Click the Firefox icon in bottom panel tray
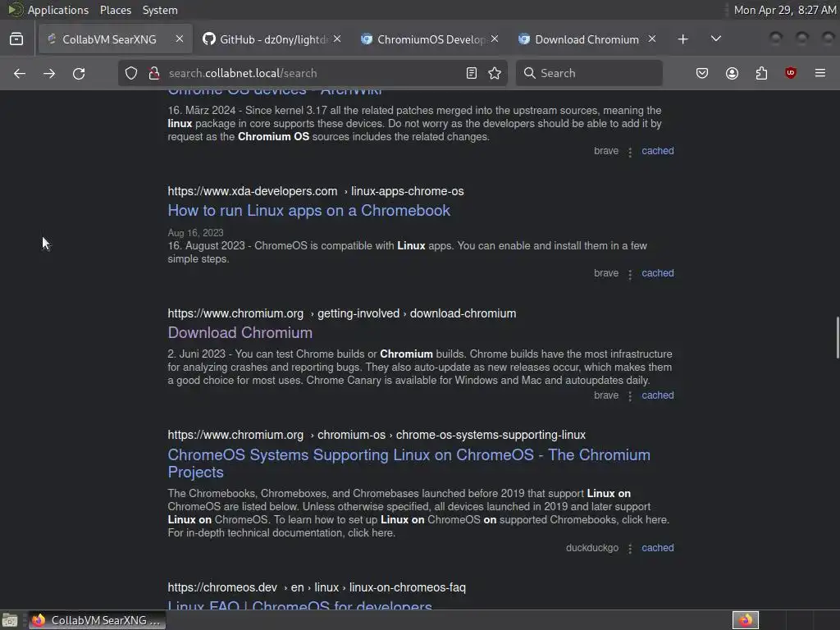Image resolution: width=840 pixels, height=630 pixels. [x=746, y=620]
